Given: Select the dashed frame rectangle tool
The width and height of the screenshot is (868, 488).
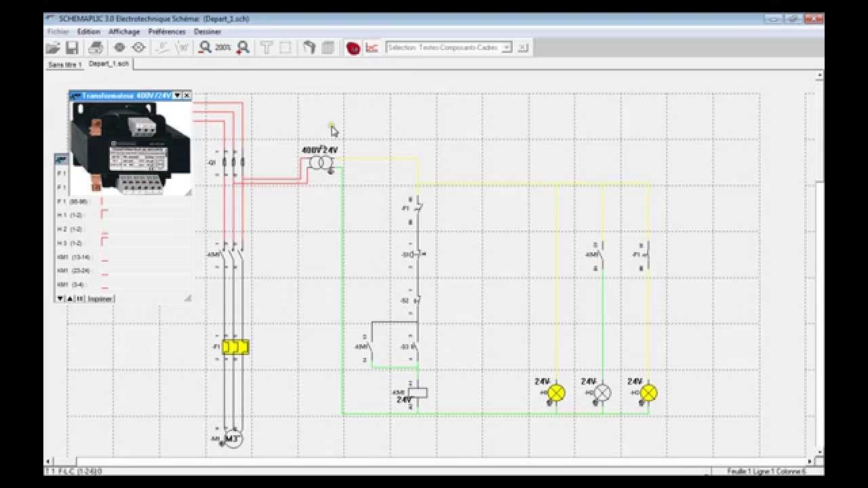Looking at the screenshot, I should [x=285, y=47].
